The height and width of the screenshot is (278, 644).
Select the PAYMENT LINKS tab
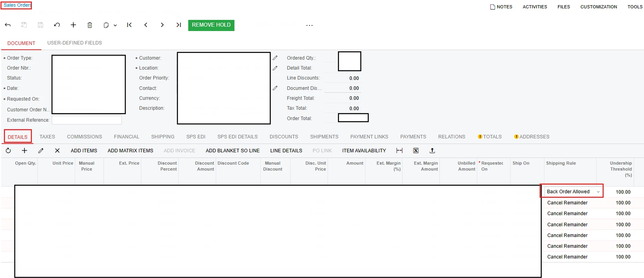369,137
